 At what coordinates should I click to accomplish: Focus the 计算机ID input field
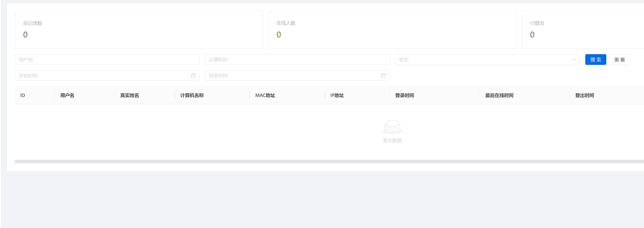point(297,60)
